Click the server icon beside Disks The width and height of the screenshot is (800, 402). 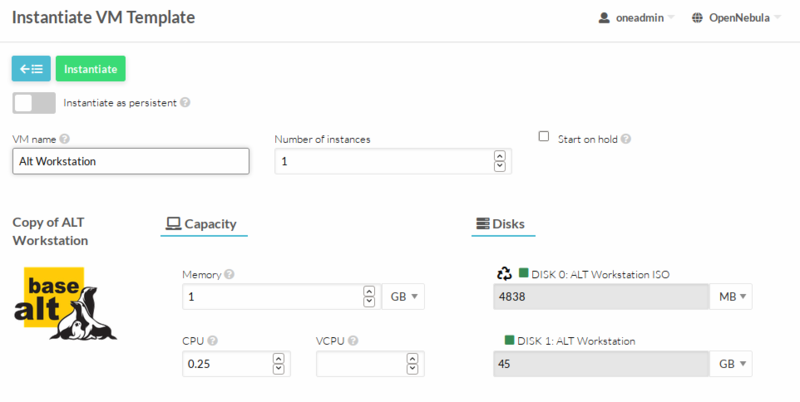tap(483, 223)
